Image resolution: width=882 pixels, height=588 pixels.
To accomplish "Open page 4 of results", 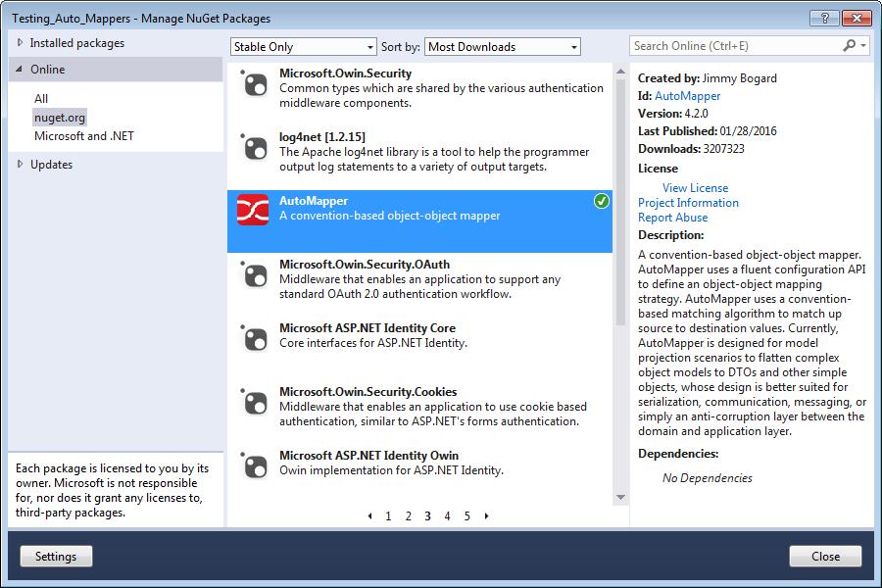I will 447,516.
